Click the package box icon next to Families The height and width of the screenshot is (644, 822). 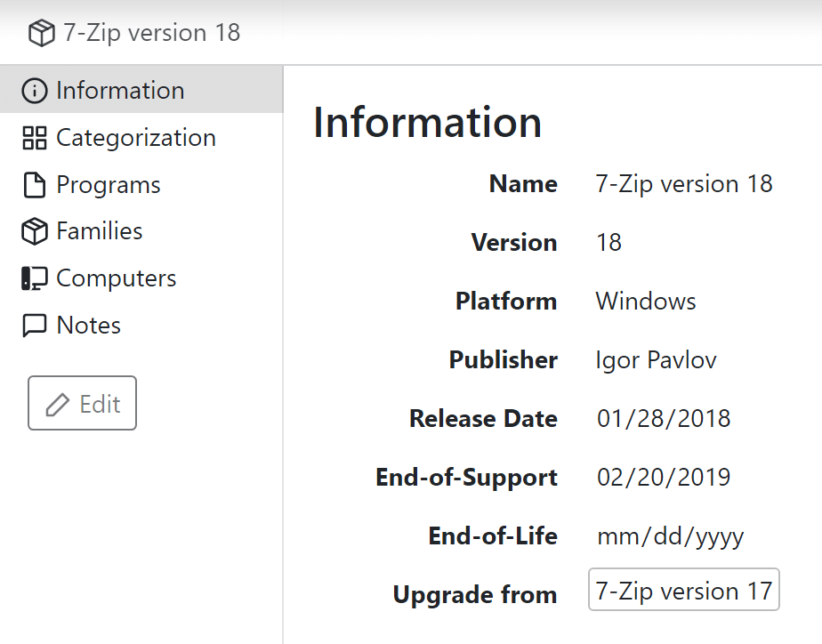(x=33, y=230)
